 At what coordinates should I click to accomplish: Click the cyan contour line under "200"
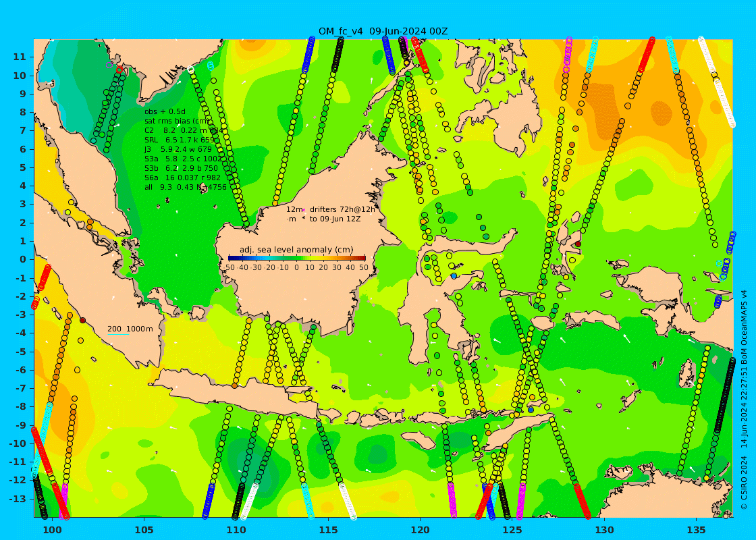pyautogui.click(x=118, y=334)
